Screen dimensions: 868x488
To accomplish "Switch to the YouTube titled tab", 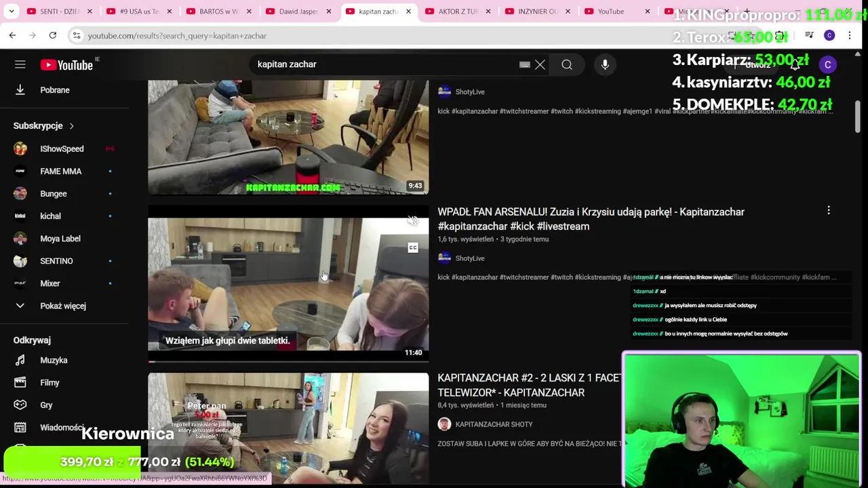I will [x=610, y=12].
